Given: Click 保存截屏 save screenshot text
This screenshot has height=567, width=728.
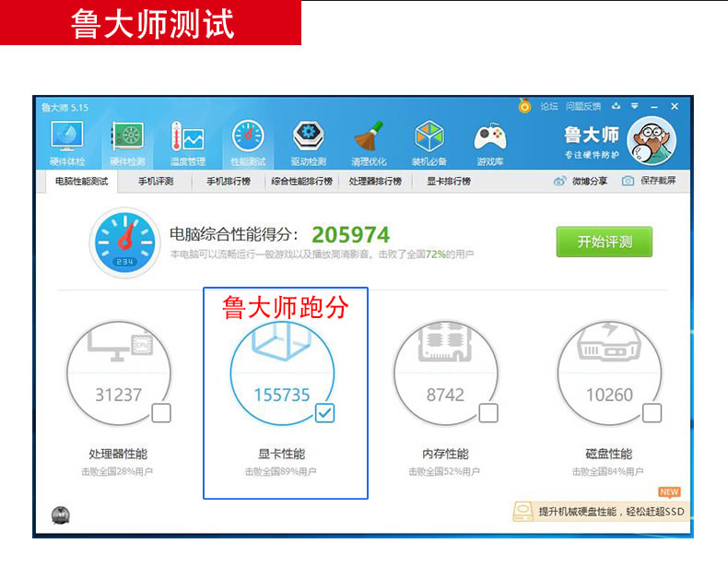Looking at the screenshot, I should tap(658, 181).
